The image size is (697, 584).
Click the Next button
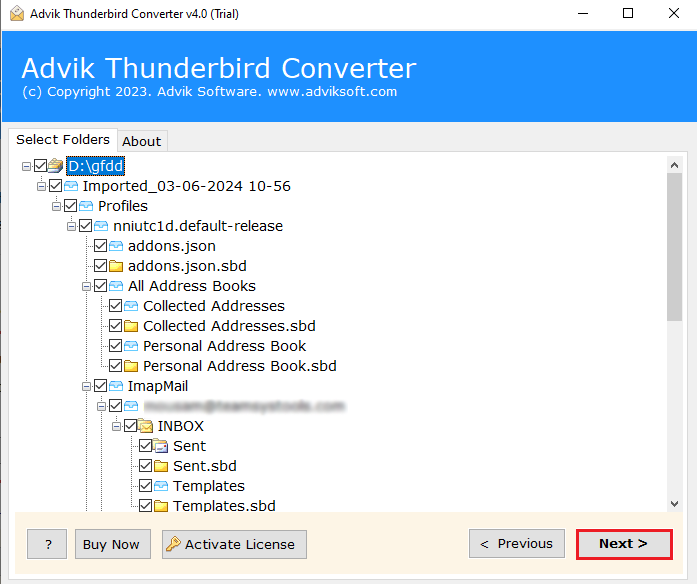[x=624, y=544]
